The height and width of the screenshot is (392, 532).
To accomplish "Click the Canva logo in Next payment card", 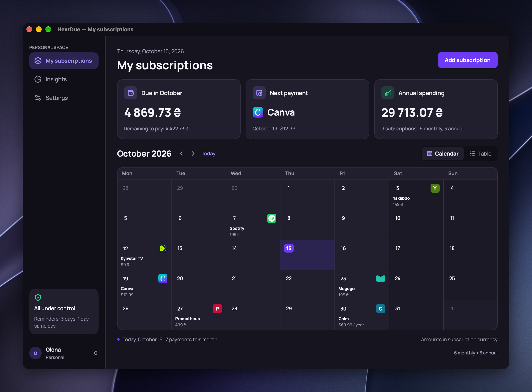I will click(258, 112).
